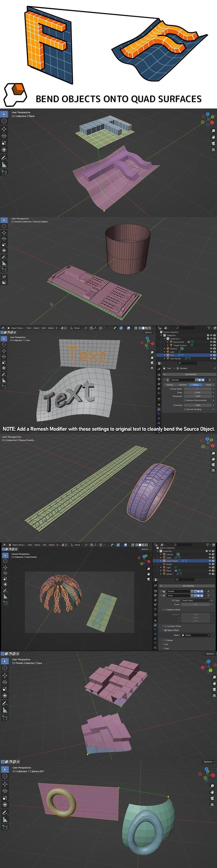Open View menu above Collection 1 | Text viewport

(x=29, y=328)
